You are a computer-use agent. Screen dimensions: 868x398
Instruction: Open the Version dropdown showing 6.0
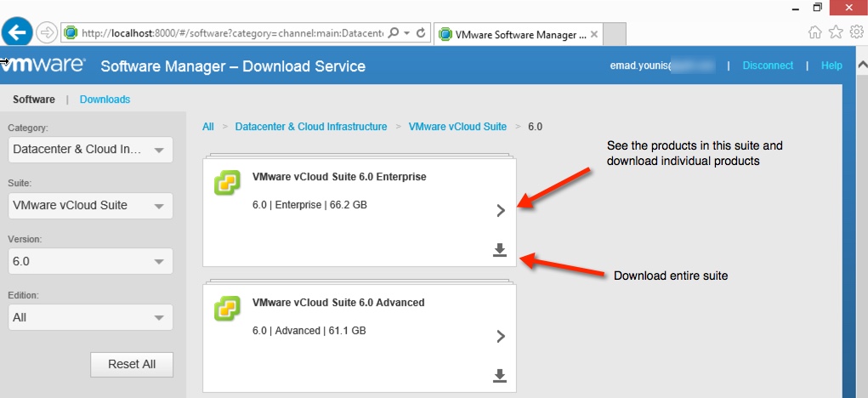click(x=89, y=261)
